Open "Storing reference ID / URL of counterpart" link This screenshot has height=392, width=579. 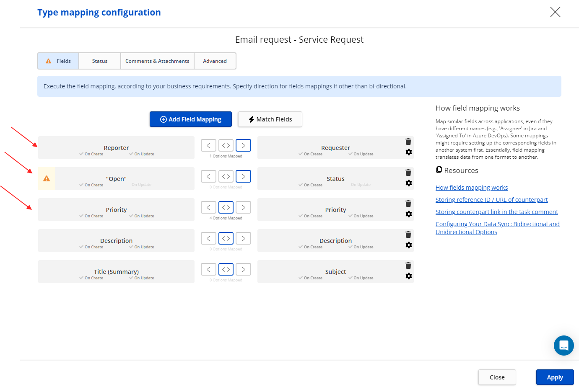coord(492,200)
